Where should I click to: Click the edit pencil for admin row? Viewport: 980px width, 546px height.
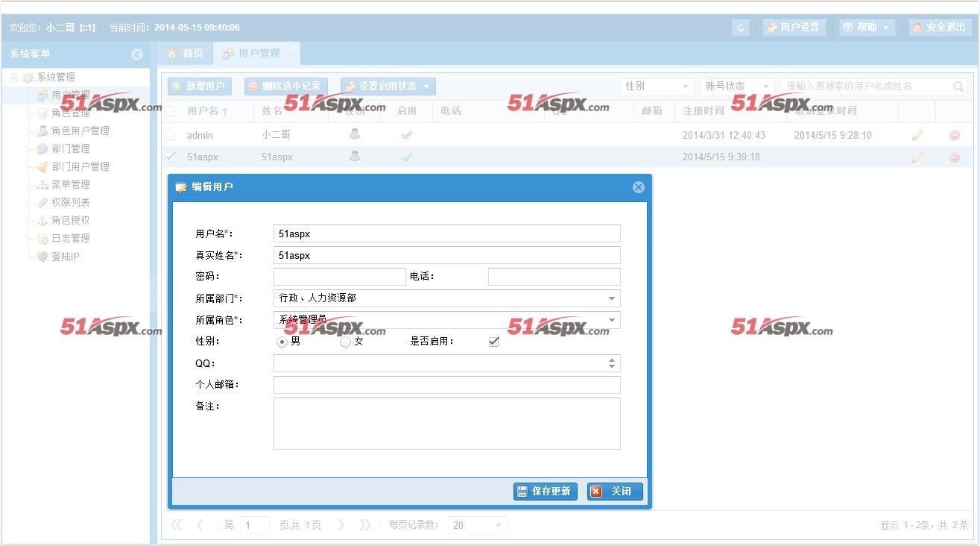(917, 136)
